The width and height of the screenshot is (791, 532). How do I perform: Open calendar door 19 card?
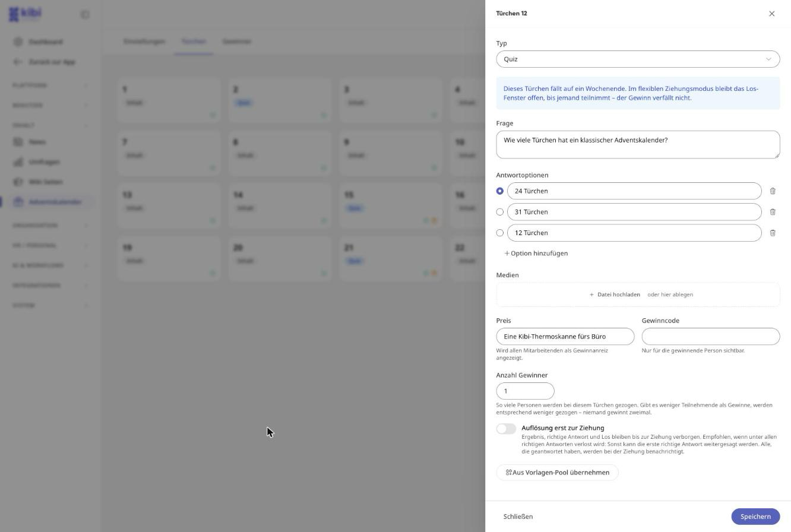169,258
